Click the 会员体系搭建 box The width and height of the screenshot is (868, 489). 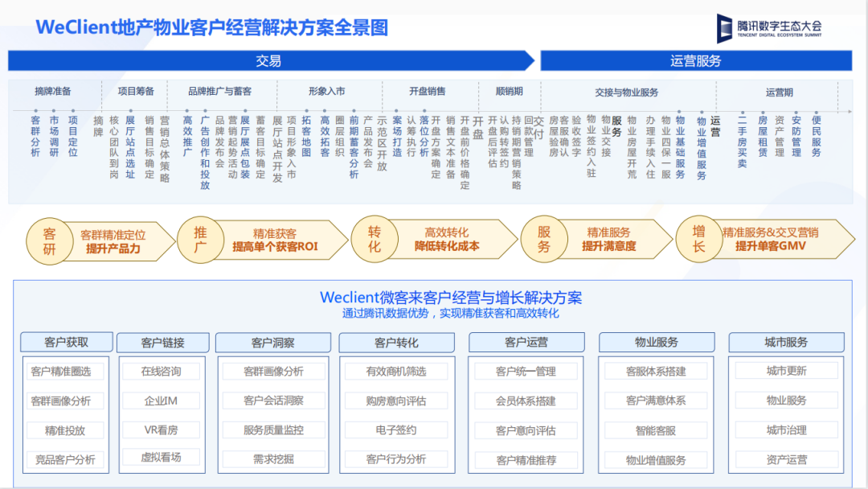pos(526,401)
